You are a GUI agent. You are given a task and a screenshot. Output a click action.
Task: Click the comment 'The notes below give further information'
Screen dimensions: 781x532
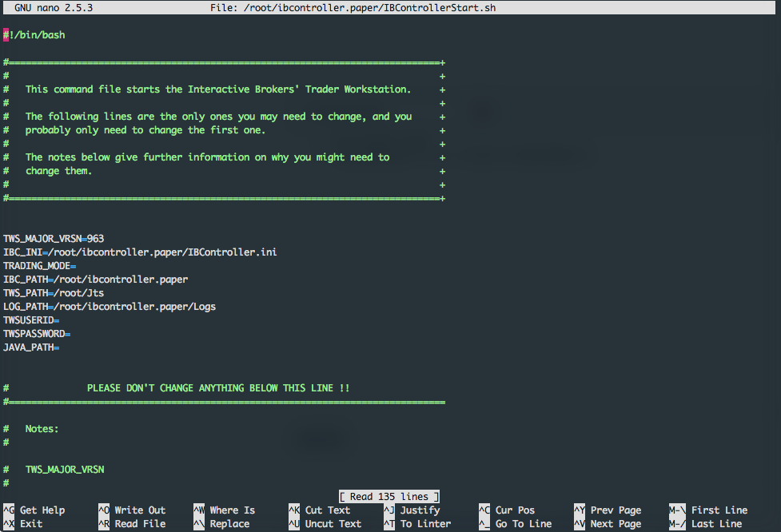pos(207,157)
